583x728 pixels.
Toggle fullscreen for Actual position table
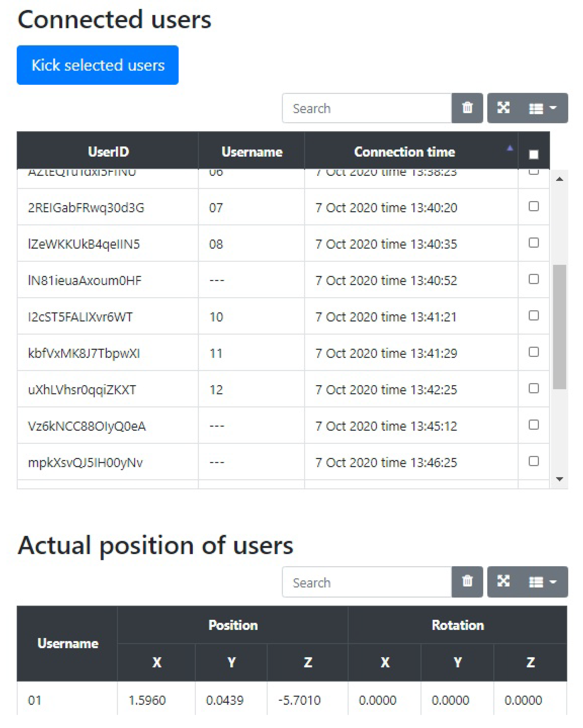click(503, 582)
